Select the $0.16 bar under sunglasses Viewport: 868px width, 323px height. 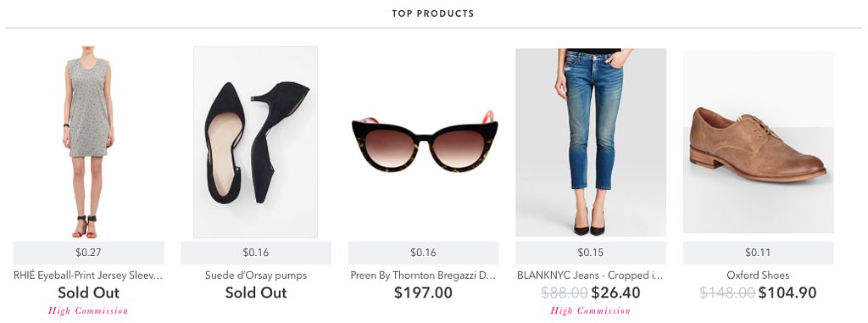pyautogui.click(x=424, y=253)
